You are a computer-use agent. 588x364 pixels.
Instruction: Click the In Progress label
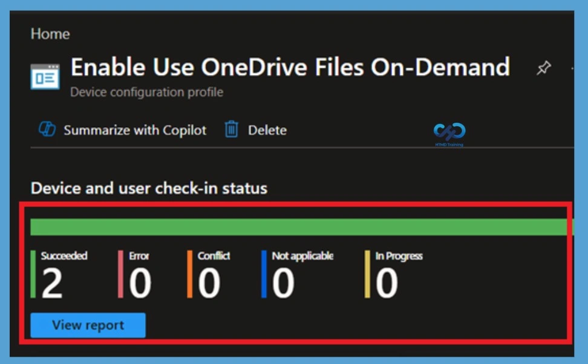pyautogui.click(x=399, y=256)
